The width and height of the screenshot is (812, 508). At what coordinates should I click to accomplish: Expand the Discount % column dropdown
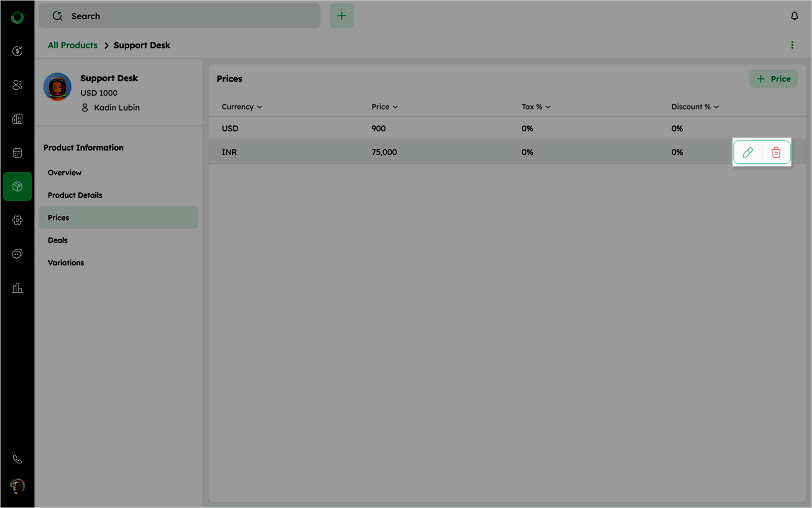pos(716,107)
